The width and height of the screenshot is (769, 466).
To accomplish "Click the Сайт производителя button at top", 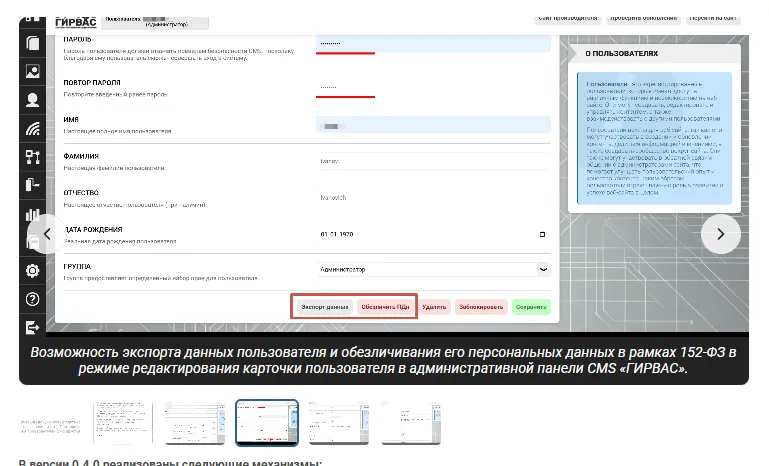I will [x=568, y=19].
